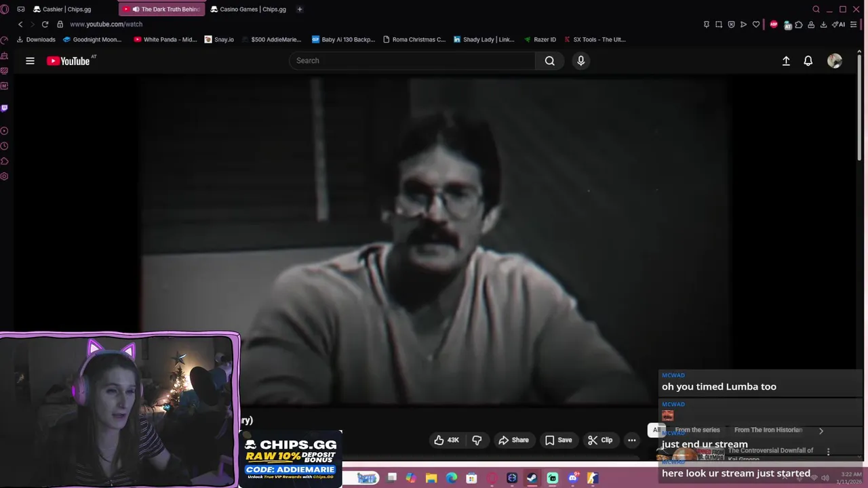Open the profile account icon in toolbar
This screenshot has width=868, height=488.
811,24
